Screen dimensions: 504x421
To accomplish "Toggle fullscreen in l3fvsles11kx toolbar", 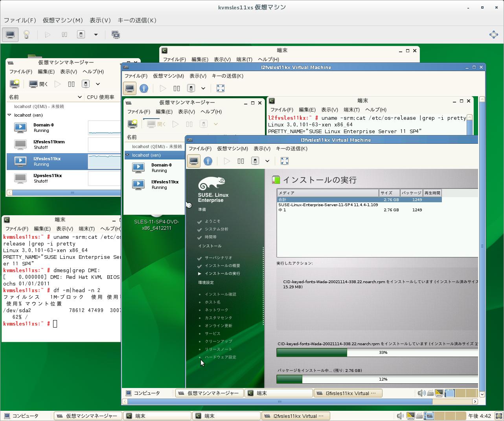I will click(x=285, y=161).
